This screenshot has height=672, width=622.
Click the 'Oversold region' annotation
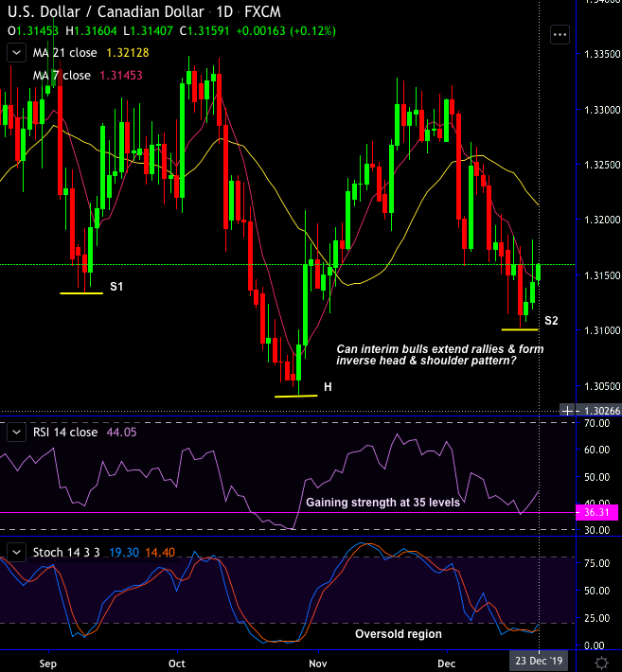point(399,634)
